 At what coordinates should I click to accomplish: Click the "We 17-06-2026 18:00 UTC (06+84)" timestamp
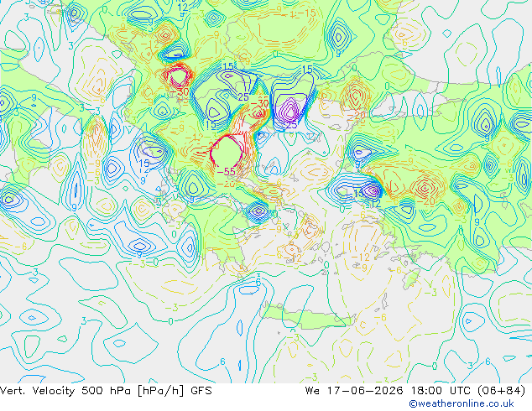[x=415, y=391]
